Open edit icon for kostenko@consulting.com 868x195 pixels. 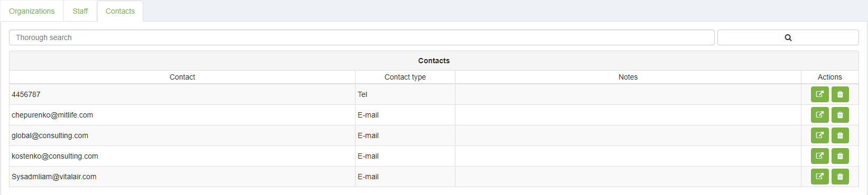[x=819, y=156]
